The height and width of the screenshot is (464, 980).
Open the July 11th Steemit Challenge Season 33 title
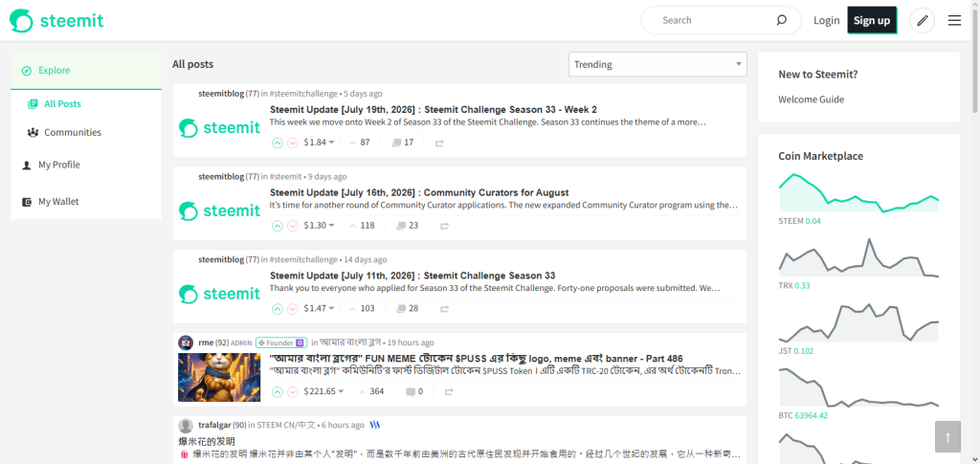412,276
